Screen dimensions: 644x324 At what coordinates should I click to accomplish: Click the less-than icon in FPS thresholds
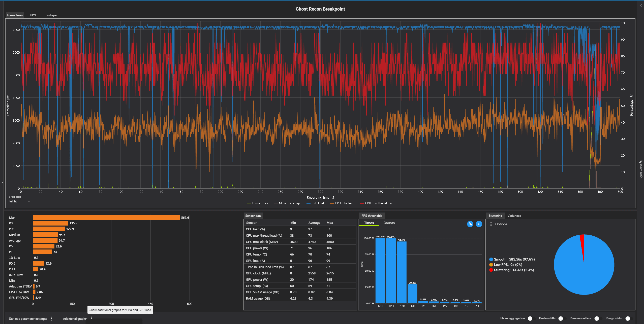point(479,224)
